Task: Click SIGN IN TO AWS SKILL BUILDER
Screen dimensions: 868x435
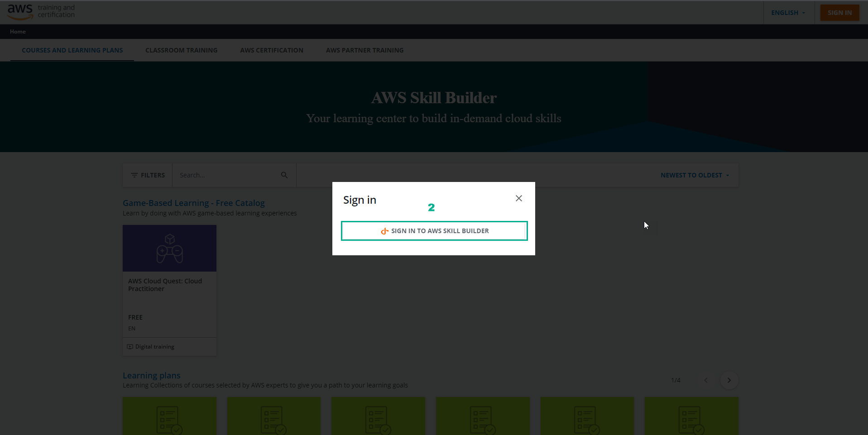Action: point(434,230)
